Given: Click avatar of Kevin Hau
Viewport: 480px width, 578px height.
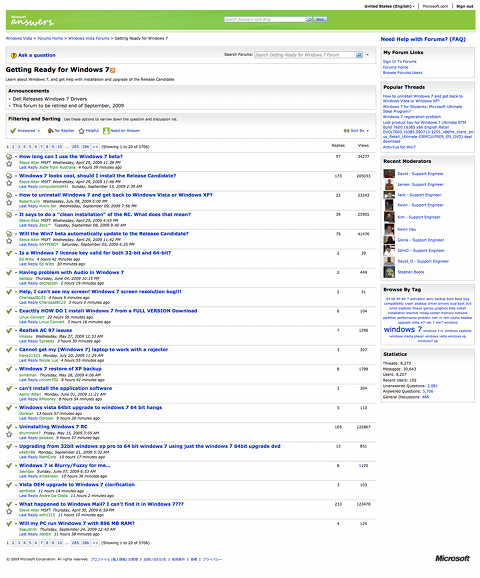Looking at the screenshot, I should click(389, 229).
